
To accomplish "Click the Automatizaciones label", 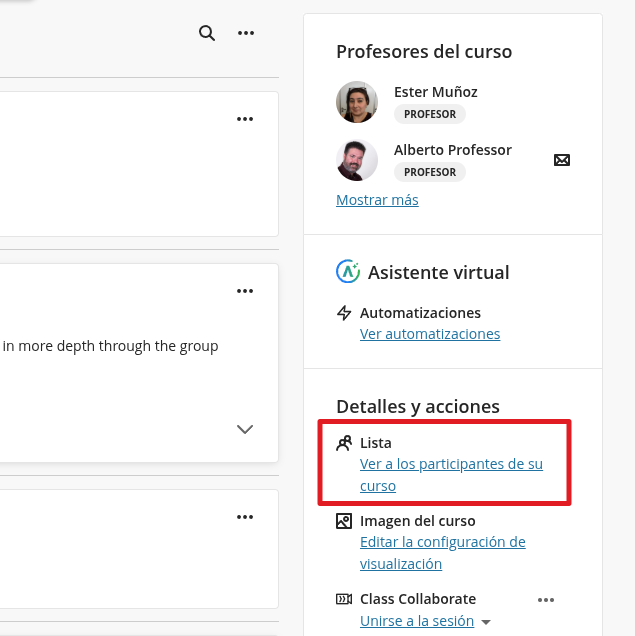I will coord(420,313).
